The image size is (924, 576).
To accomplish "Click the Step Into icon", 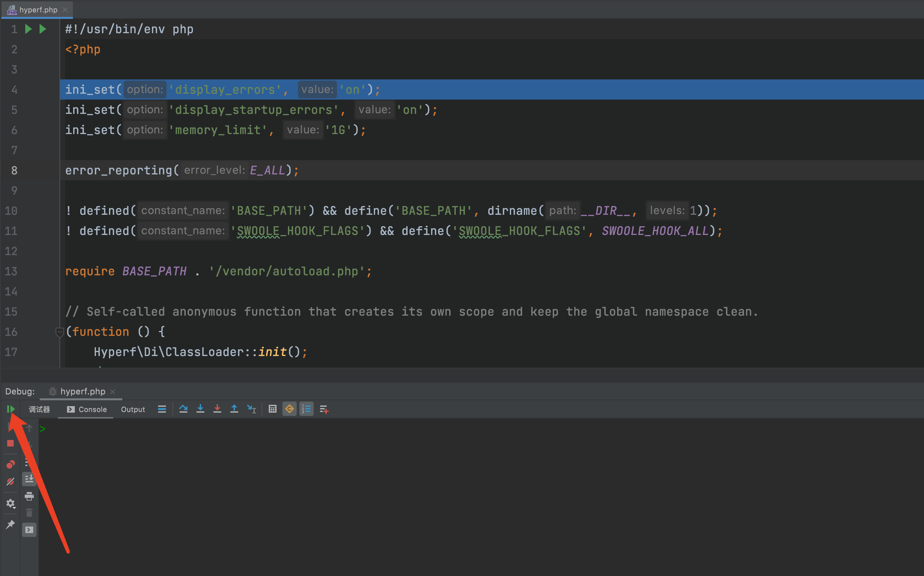I will tap(200, 409).
